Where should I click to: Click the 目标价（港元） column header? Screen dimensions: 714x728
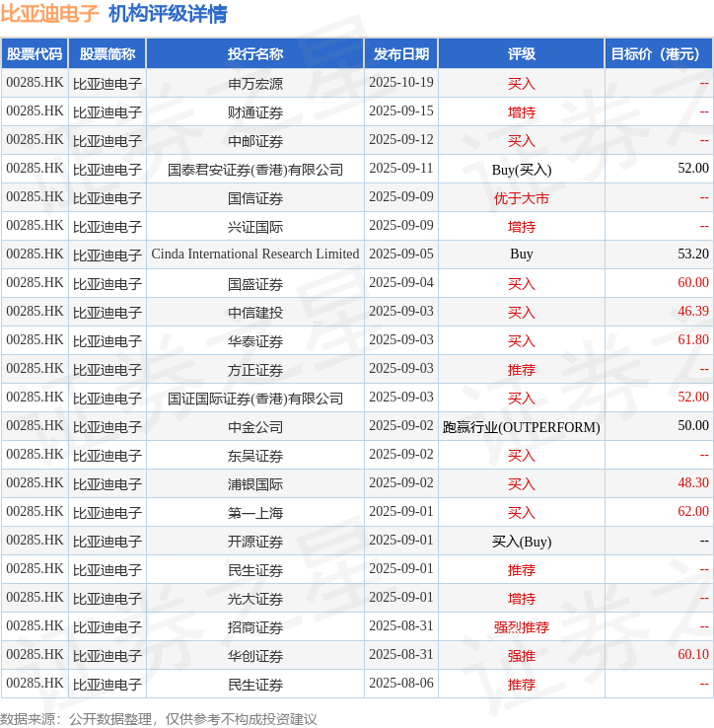click(x=659, y=54)
